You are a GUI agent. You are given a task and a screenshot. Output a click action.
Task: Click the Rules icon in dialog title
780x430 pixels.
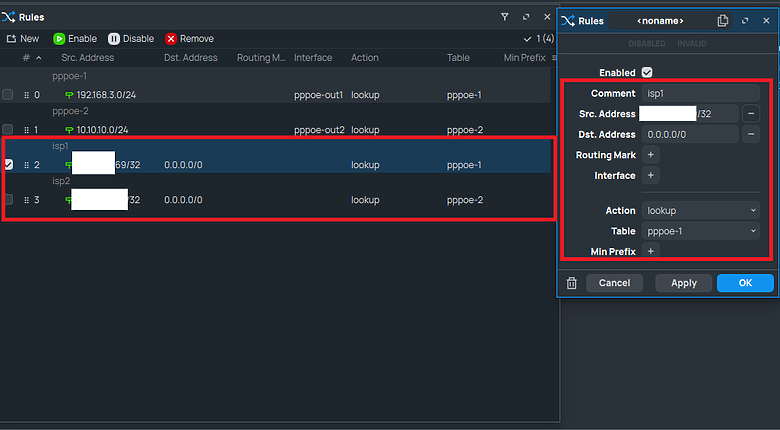pyautogui.click(x=568, y=21)
